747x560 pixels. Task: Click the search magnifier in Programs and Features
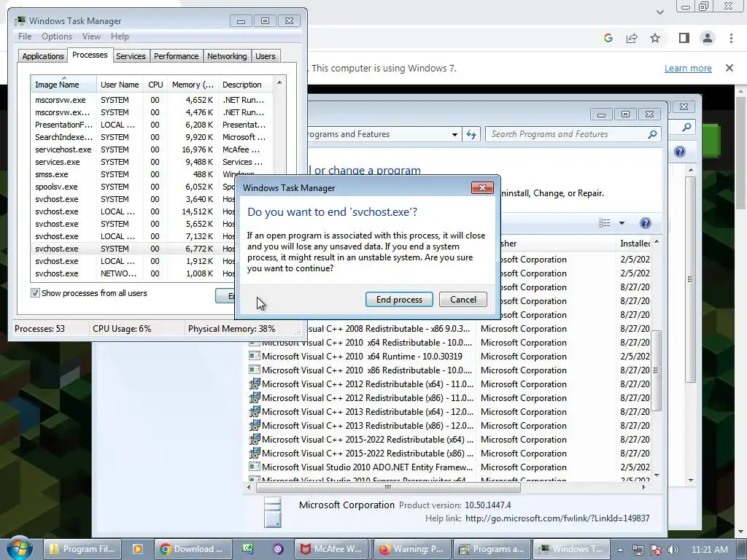click(653, 134)
